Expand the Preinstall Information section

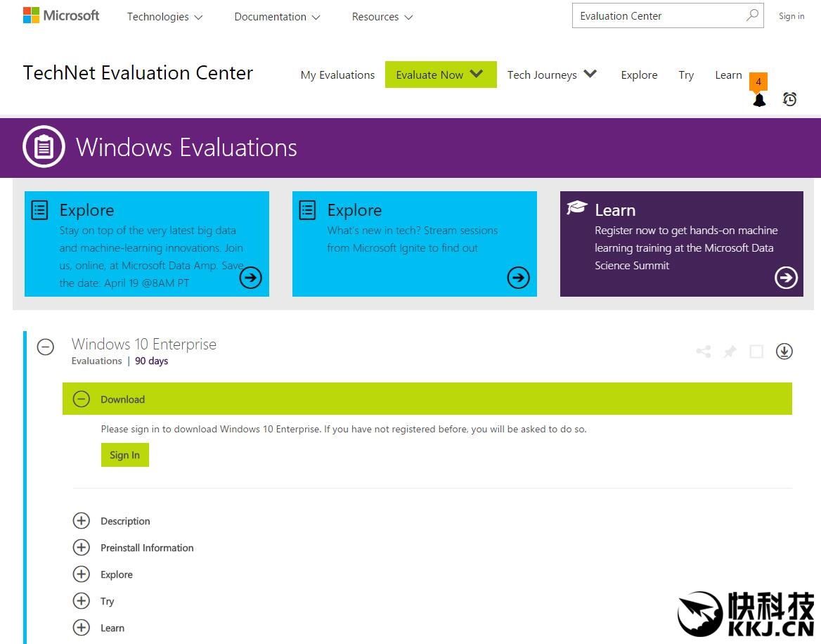click(81, 547)
